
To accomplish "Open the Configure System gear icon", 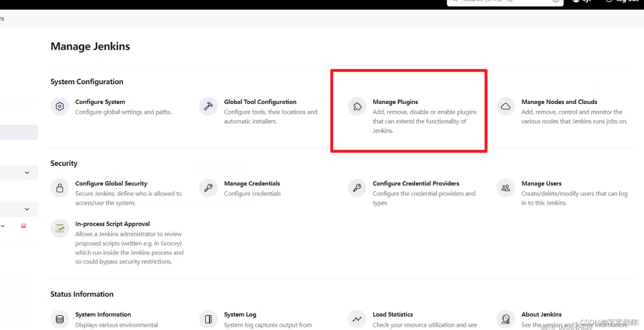I will (60, 107).
